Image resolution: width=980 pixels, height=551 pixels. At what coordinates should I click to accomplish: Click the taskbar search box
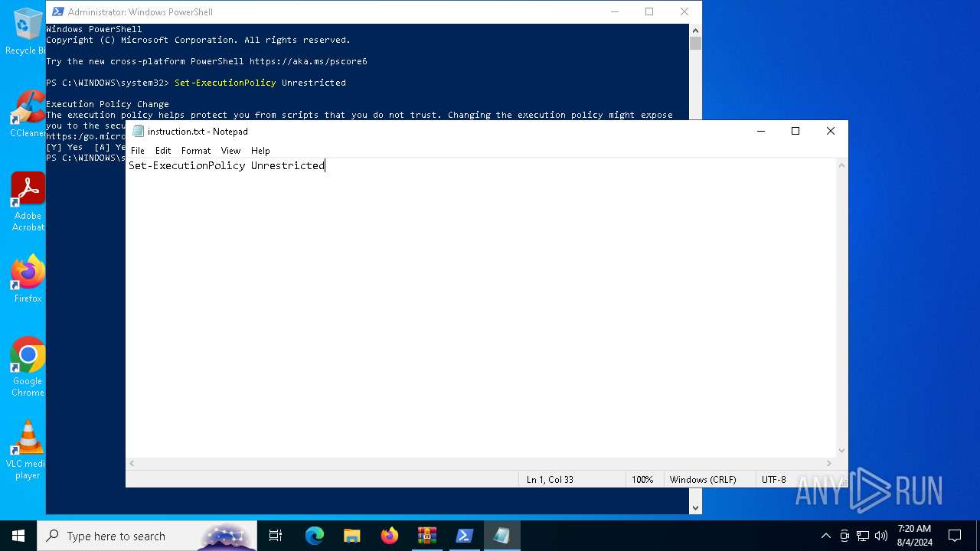pyautogui.click(x=147, y=536)
